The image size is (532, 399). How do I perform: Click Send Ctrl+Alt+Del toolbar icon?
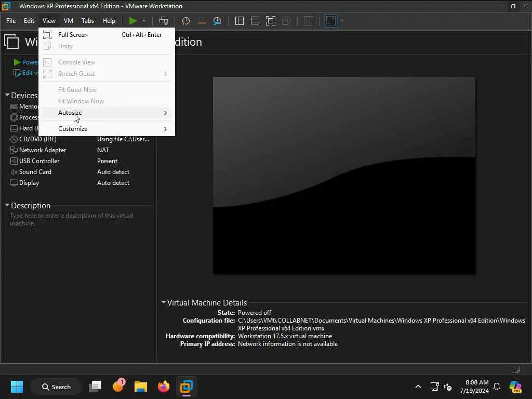164,21
